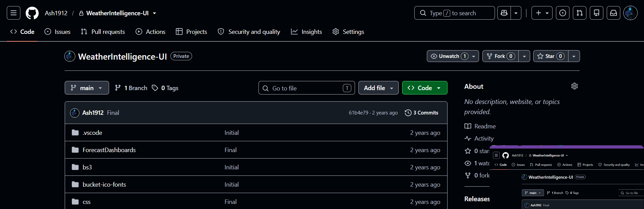
Task: Switch to the Insights tab
Action: [307, 32]
